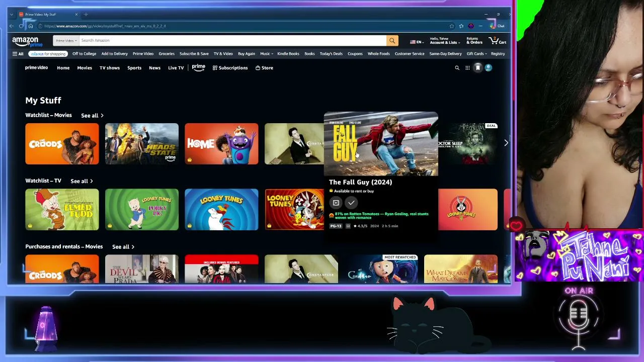Open the Prime Video search magnifier
This screenshot has height=362, width=644.
tap(457, 68)
